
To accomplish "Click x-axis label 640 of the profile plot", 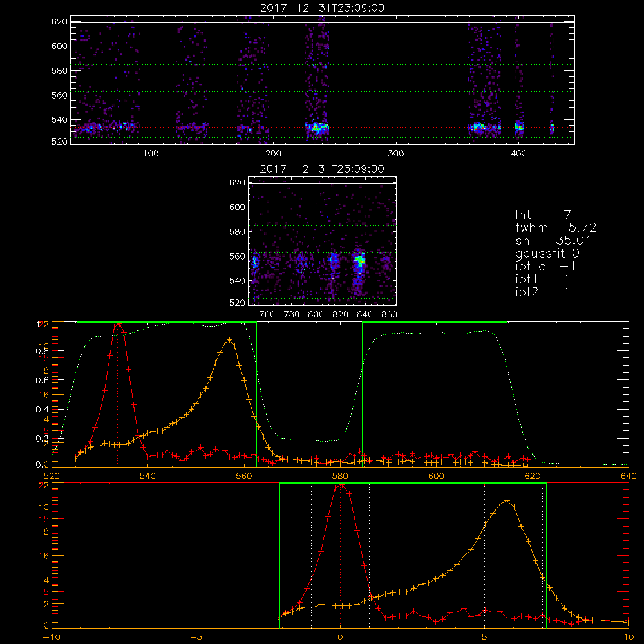I will tap(629, 477).
